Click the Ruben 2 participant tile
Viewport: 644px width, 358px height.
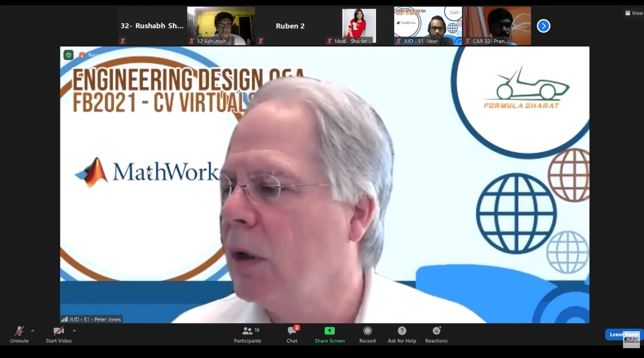tap(290, 26)
